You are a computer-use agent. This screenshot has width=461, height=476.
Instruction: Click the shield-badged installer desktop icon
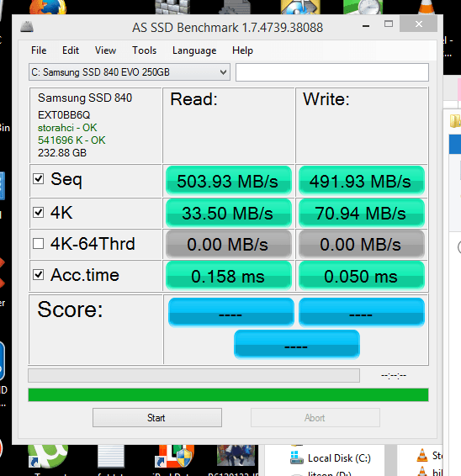[x=175, y=457]
